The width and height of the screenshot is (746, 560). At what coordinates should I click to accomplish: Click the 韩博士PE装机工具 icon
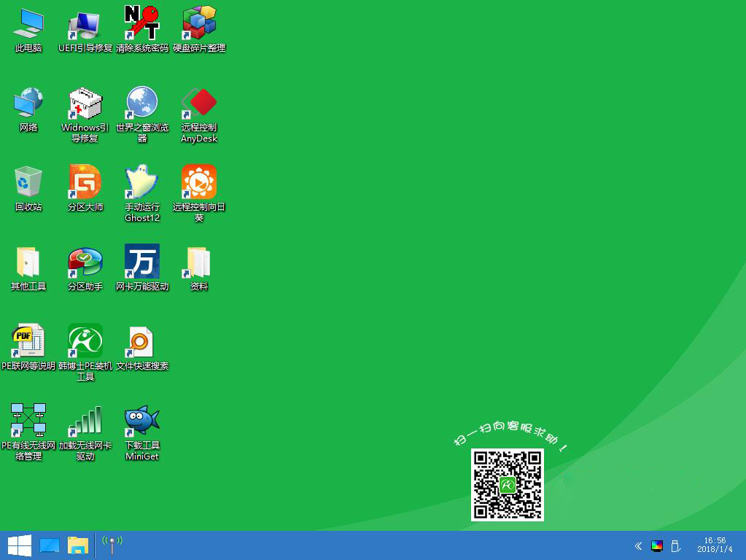coord(85,341)
